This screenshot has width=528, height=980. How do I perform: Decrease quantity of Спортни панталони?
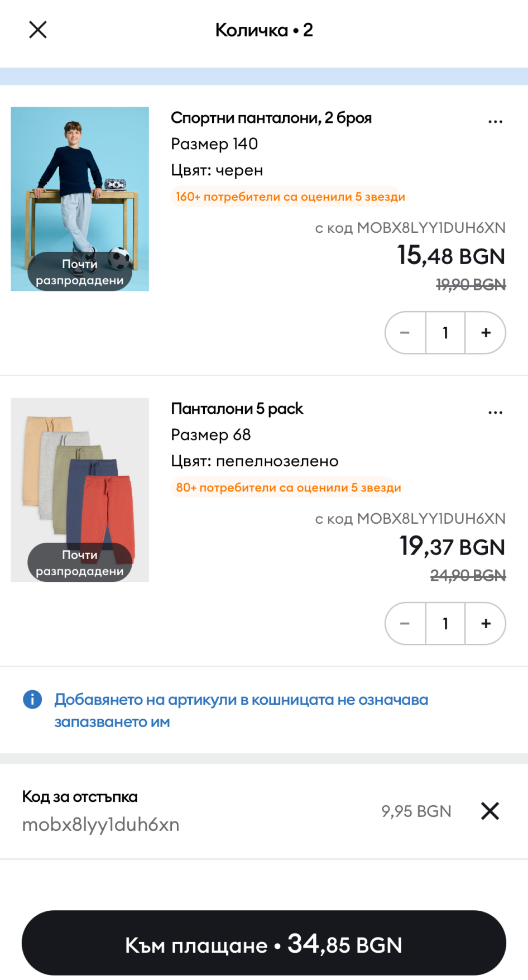click(405, 333)
